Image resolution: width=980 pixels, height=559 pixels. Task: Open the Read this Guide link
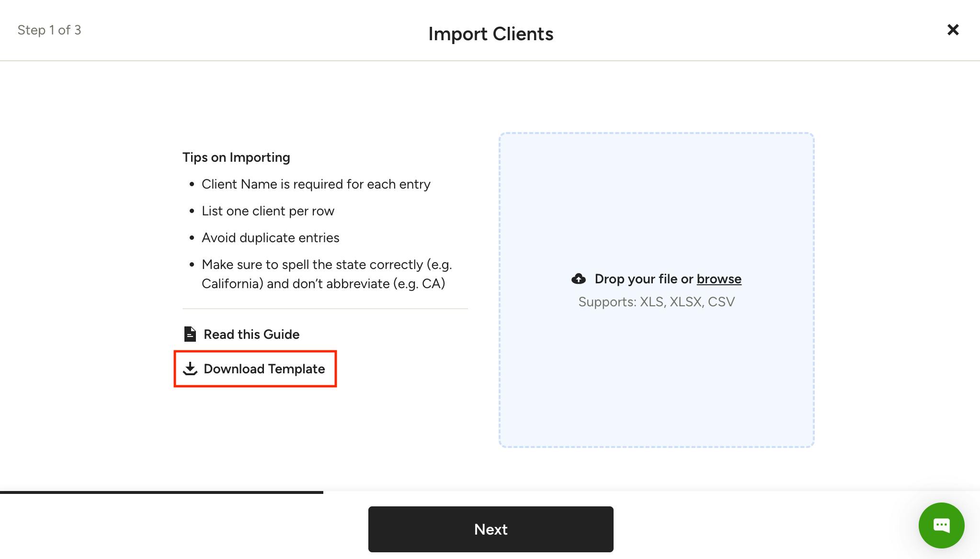(x=251, y=334)
